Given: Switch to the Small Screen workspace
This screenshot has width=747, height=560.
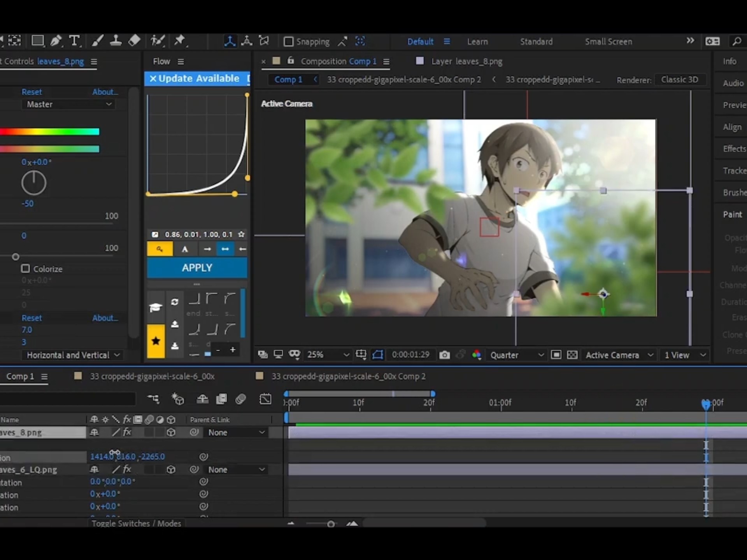Looking at the screenshot, I should coord(608,42).
